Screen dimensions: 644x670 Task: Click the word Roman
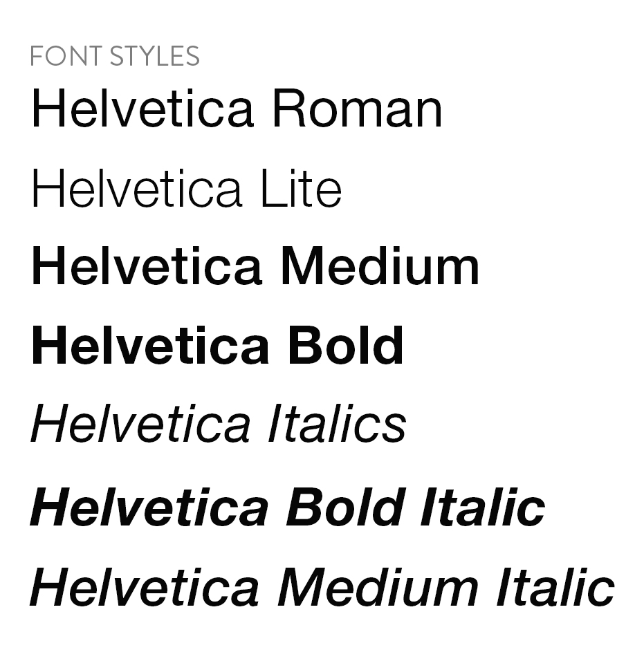click(x=356, y=109)
